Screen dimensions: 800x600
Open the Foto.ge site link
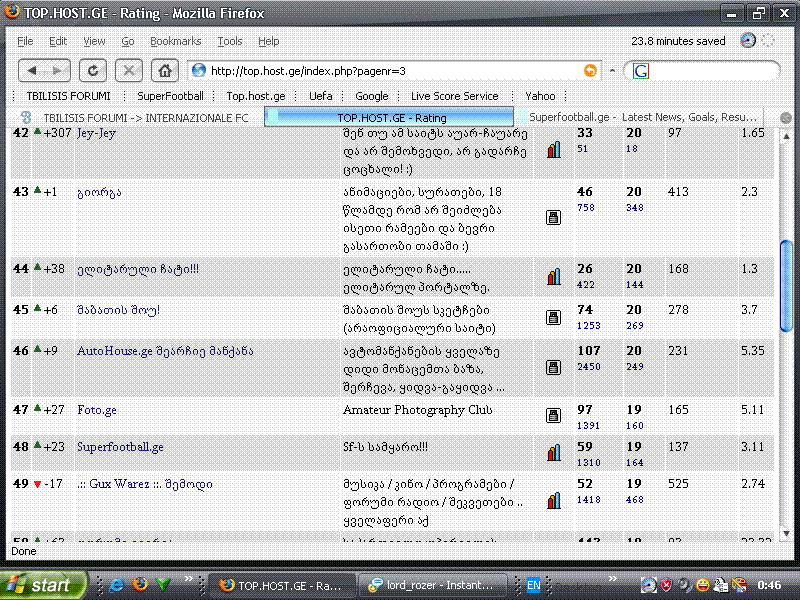pyautogui.click(x=97, y=410)
